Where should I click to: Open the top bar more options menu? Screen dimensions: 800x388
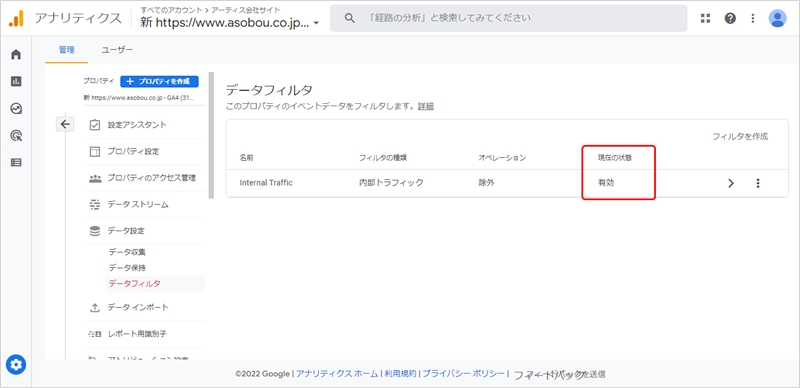click(753, 18)
